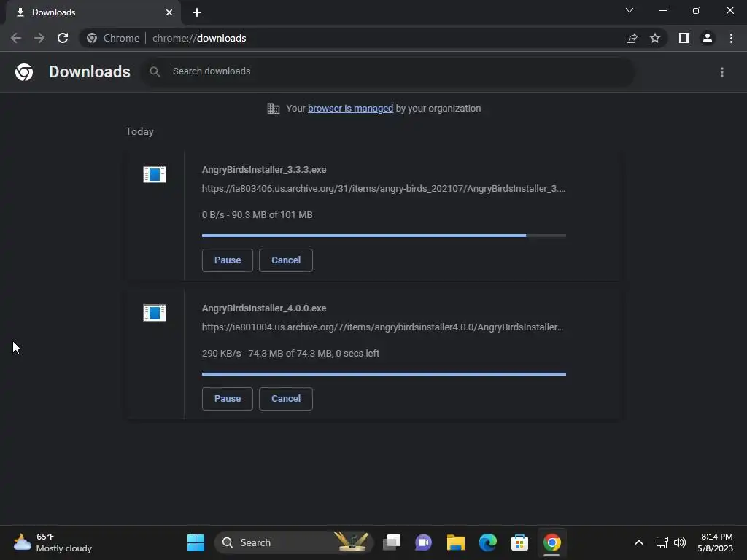
Task: Open the Windows Start menu
Action: tap(196, 542)
